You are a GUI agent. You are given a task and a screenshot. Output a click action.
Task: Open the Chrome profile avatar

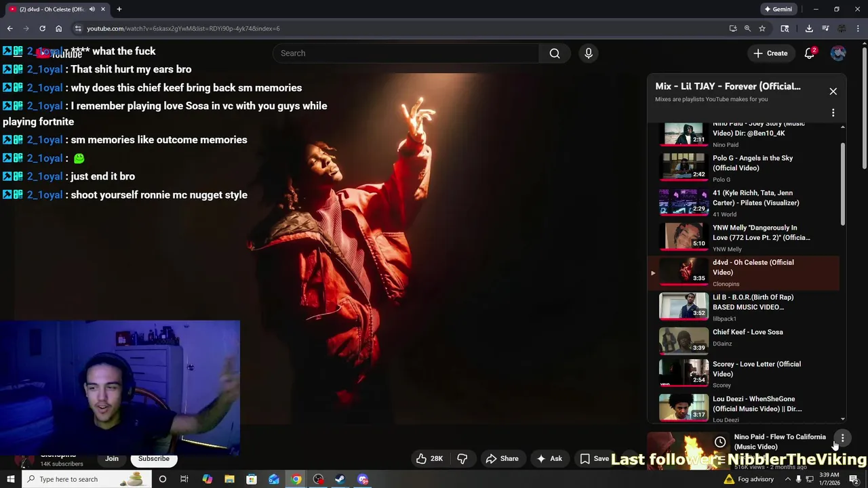(842, 28)
